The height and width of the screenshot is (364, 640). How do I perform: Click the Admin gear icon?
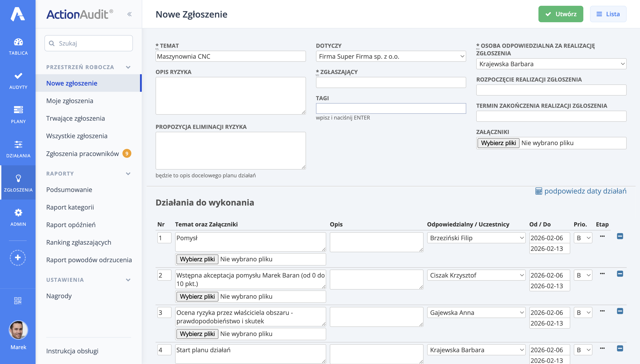(x=18, y=213)
